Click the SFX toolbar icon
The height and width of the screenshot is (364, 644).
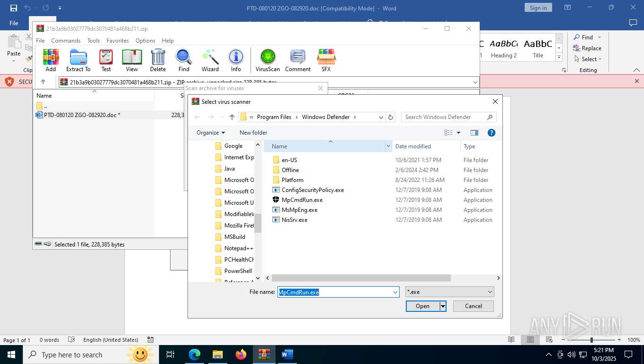(326, 60)
